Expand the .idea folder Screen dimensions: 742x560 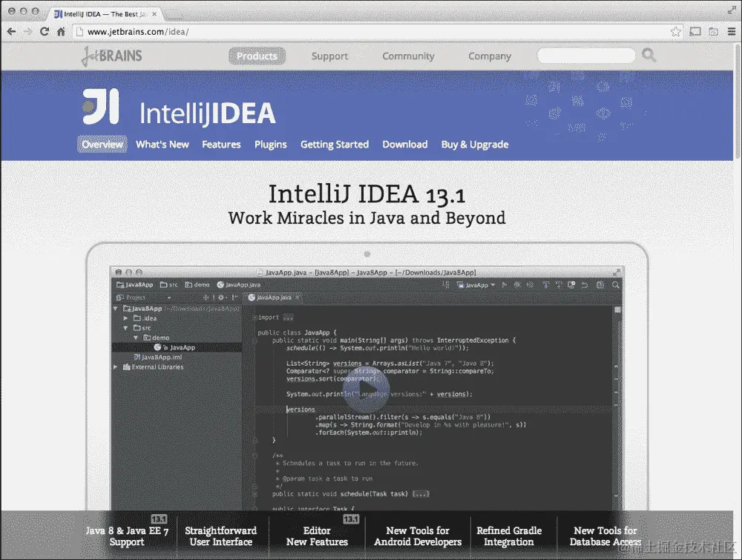[x=124, y=318]
